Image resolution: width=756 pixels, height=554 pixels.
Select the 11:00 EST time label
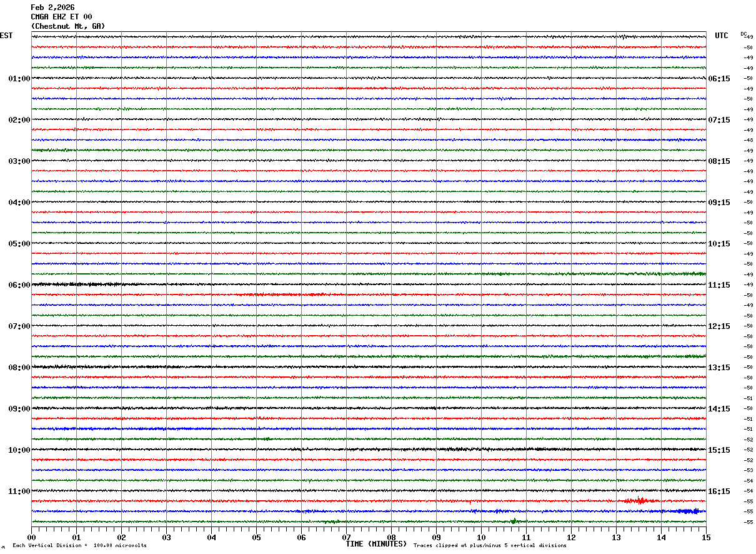click(x=19, y=491)
